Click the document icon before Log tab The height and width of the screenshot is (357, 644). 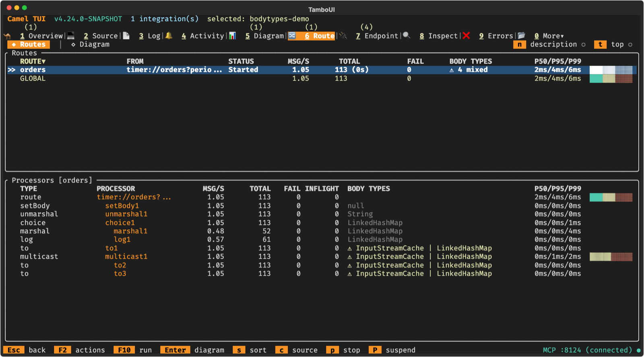[126, 36]
